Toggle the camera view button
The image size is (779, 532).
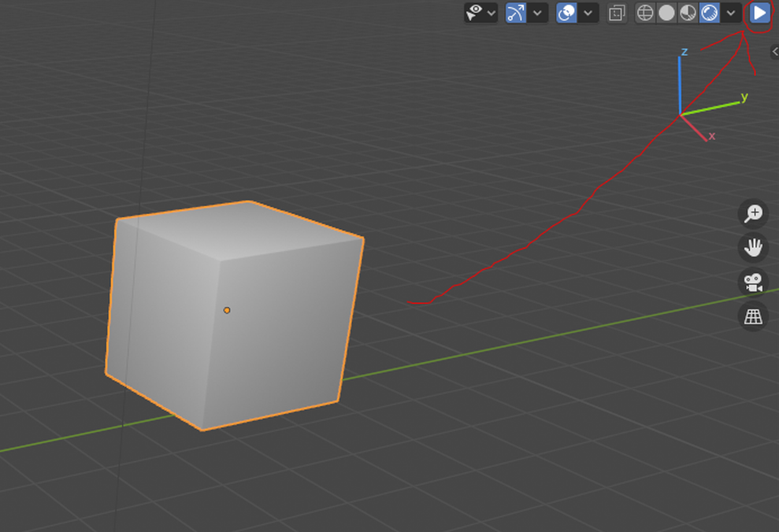click(753, 282)
